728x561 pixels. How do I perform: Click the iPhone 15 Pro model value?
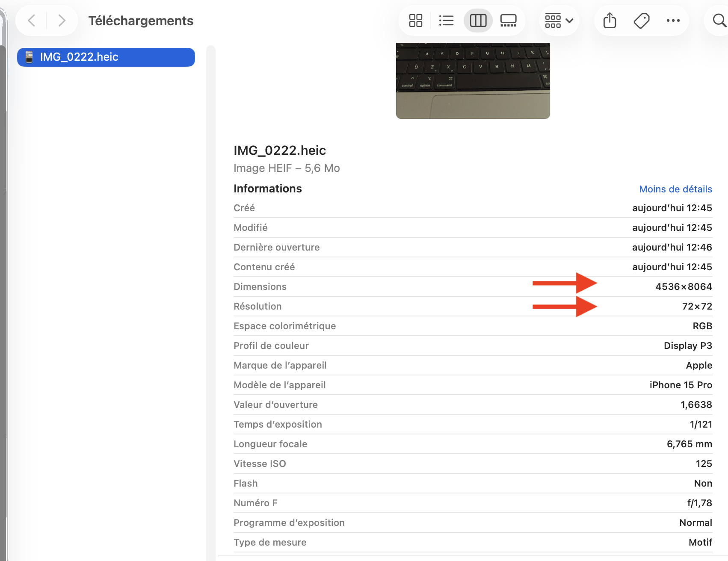(x=681, y=385)
